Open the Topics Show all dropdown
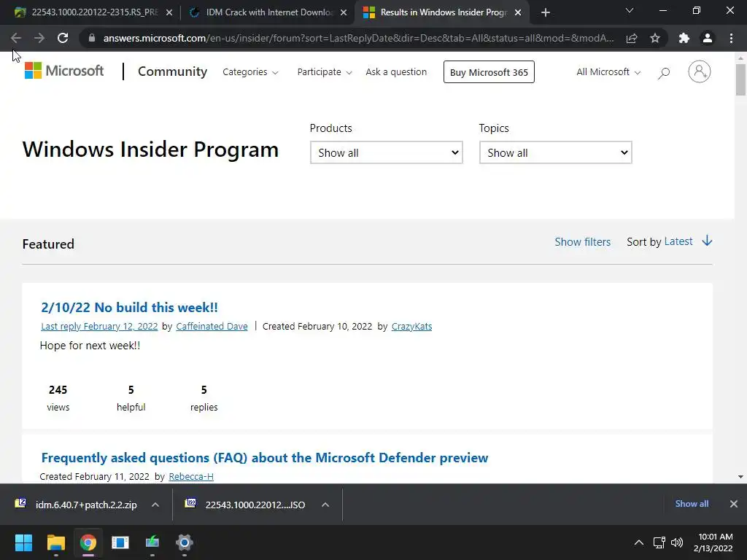Viewport: 747px width, 560px height. [555, 152]
